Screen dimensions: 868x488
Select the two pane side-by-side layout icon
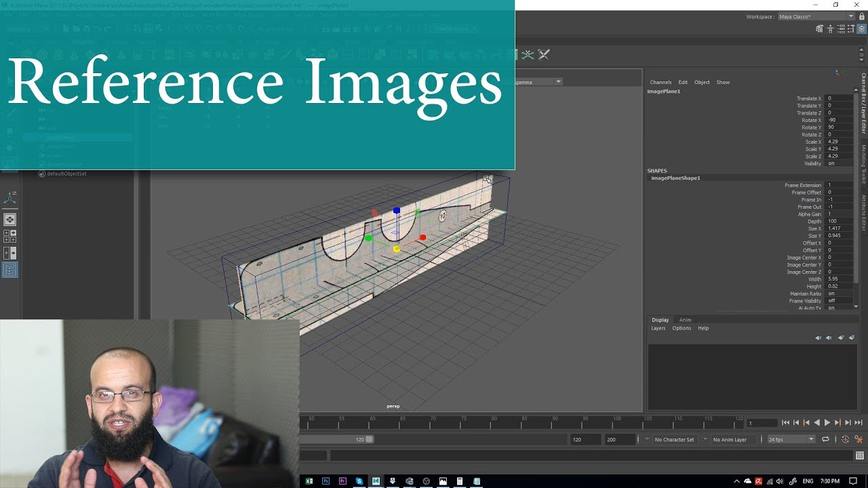(9, 253)
